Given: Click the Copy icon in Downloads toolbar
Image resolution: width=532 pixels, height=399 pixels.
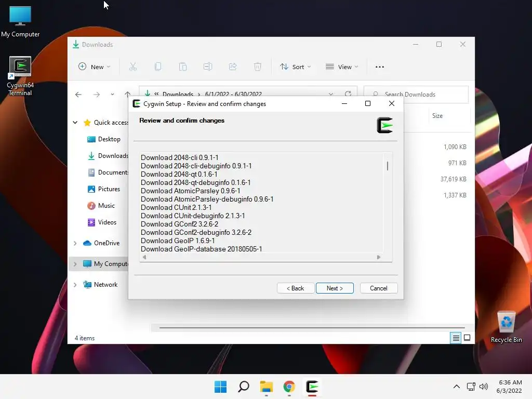Looking at the screenshot, I should point(158,67).
